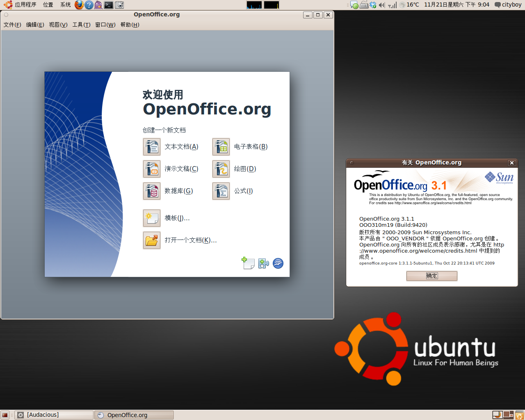Open the 帮助(H) Help menu

[130, 25]
